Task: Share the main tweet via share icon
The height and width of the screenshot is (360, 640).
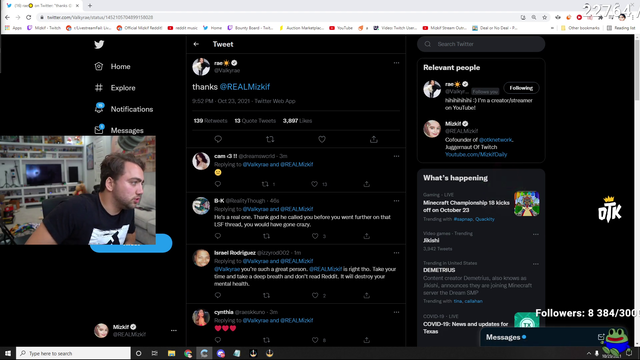Action: [x=373, y=139]
